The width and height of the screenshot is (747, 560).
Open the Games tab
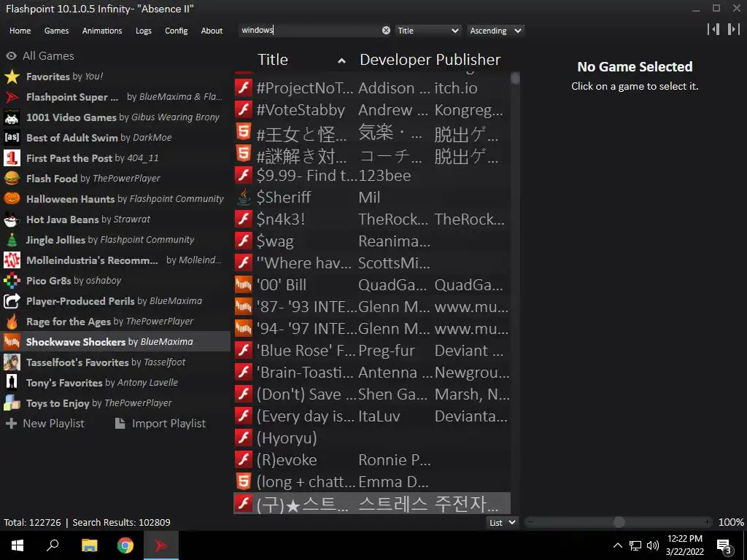56,31
